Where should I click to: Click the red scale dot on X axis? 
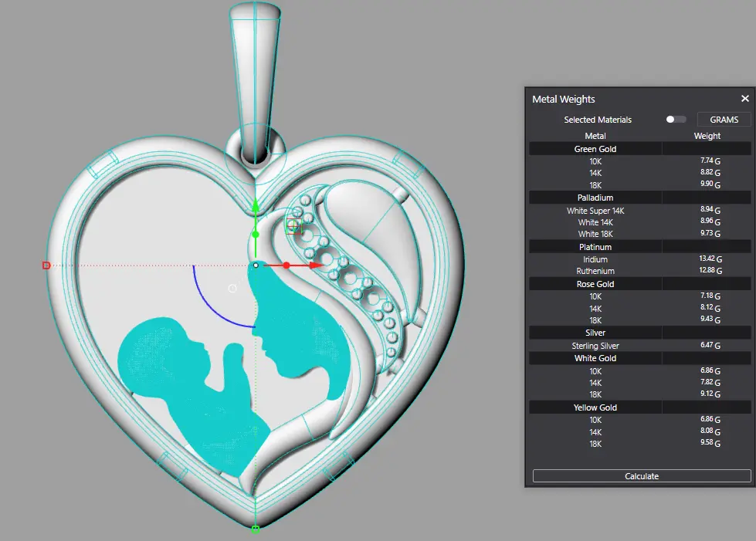[x=286, y=265]
